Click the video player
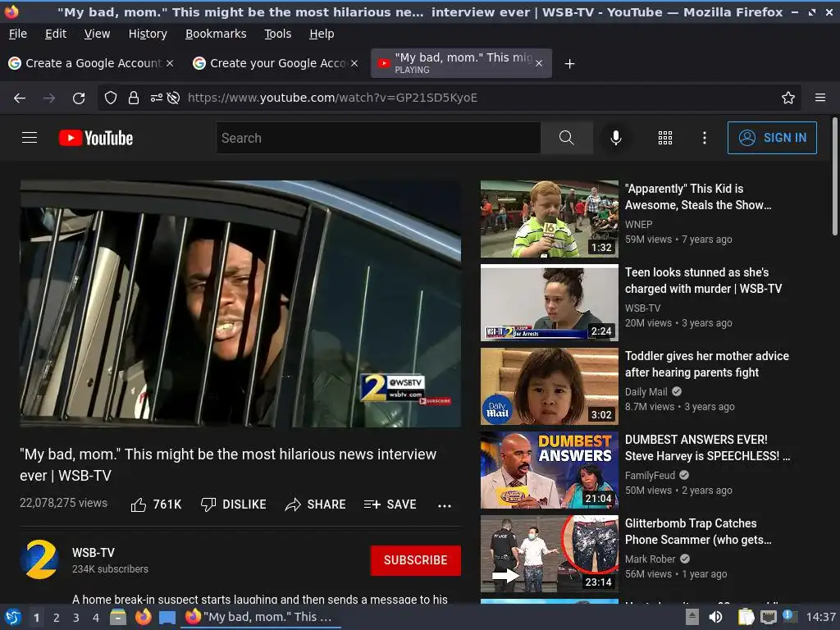 click(240, 304)
